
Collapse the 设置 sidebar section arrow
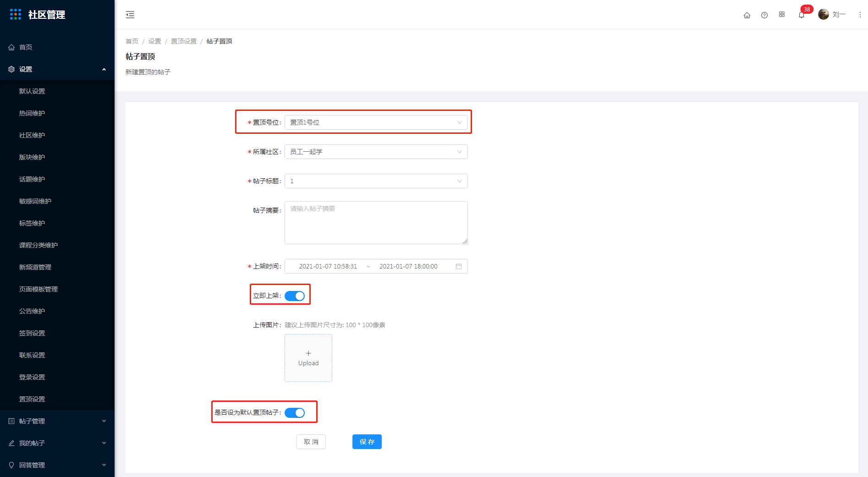[104, 69]
